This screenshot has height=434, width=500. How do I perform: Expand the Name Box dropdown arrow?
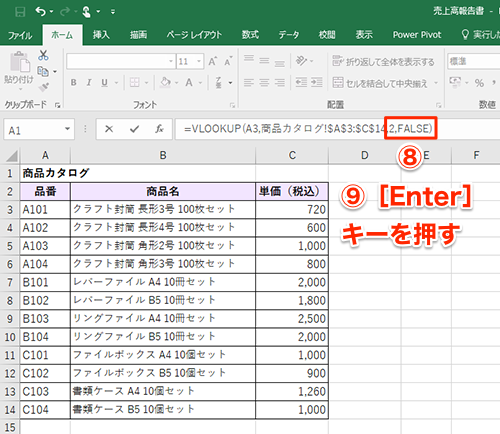67,129
